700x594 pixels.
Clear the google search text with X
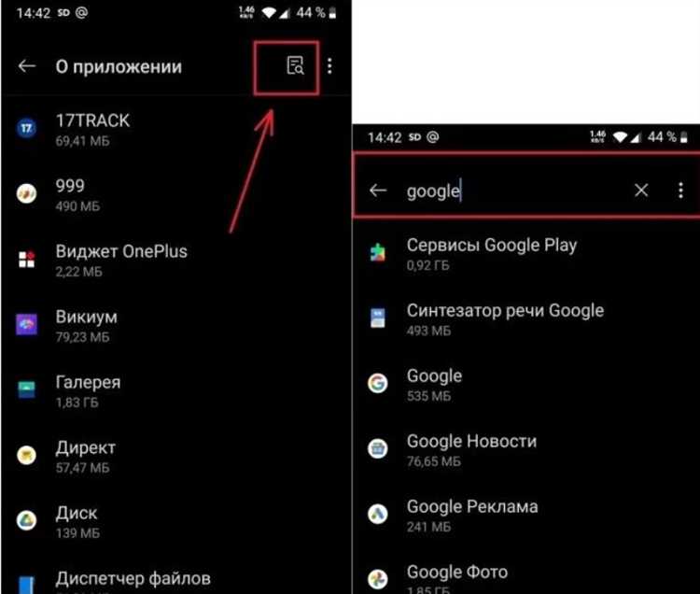641,191
